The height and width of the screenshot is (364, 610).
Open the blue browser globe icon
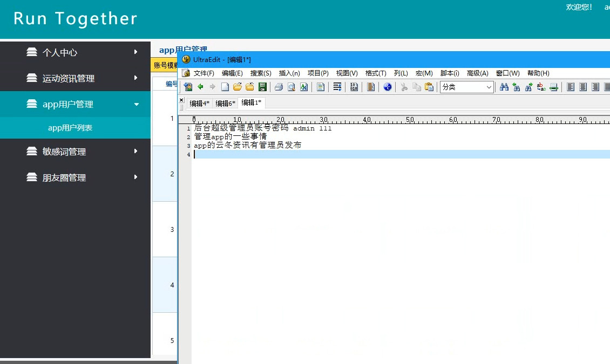click(388, 87)
